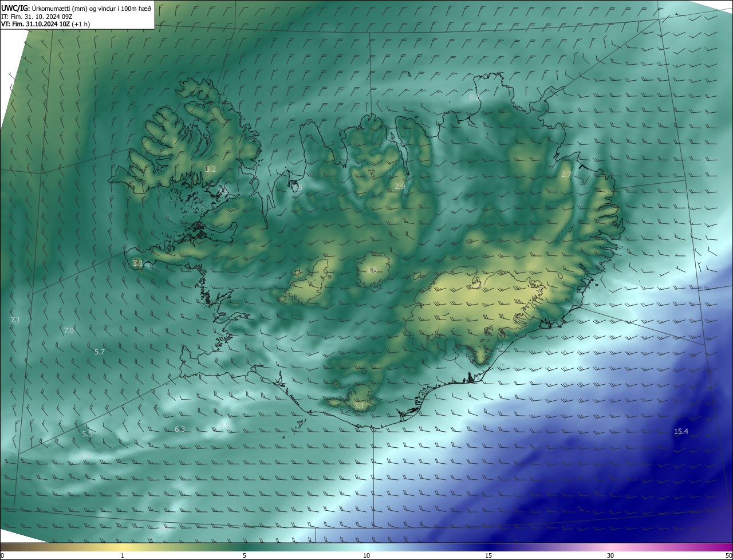
Task: Click the 3.2 value label on the Westfjords
Action: (211, 169)
